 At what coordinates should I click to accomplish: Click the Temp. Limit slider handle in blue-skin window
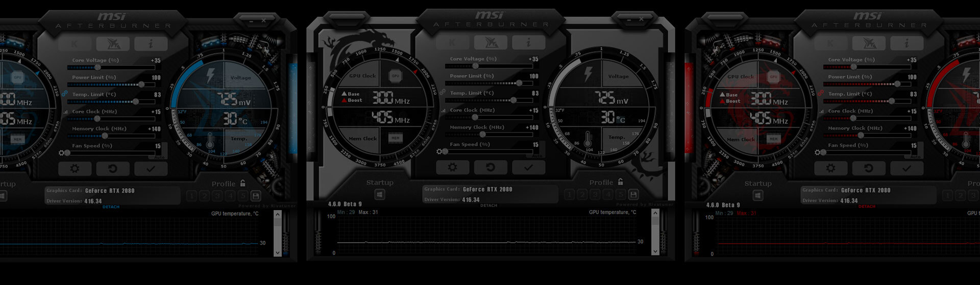tap(136, 101)
